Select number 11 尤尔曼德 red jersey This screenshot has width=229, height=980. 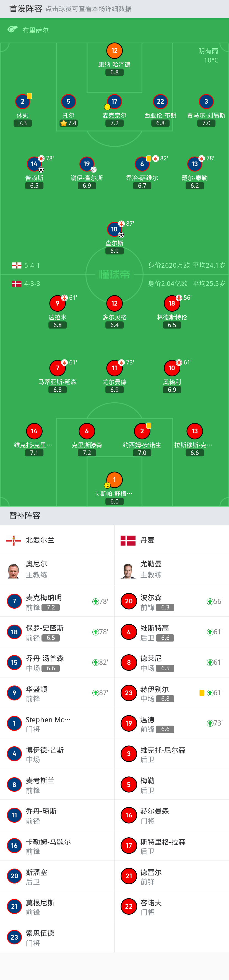click(114, 368)
